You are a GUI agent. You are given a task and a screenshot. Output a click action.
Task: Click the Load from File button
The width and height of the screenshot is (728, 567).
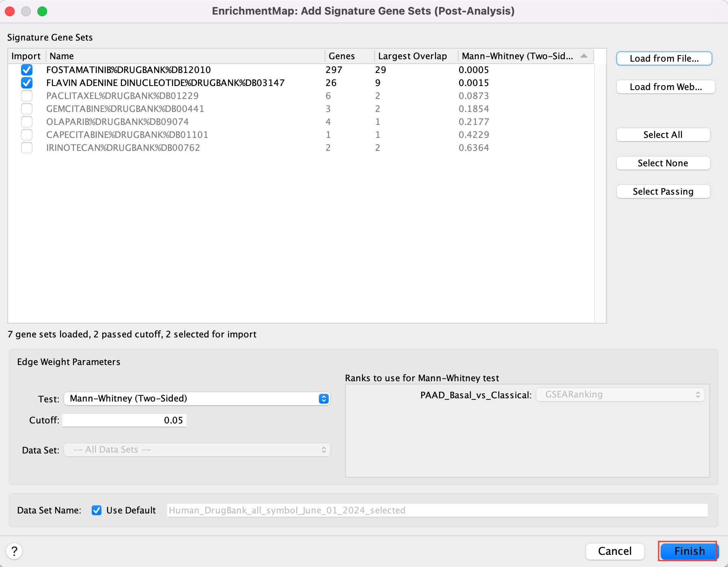click(x=664, y=58)
